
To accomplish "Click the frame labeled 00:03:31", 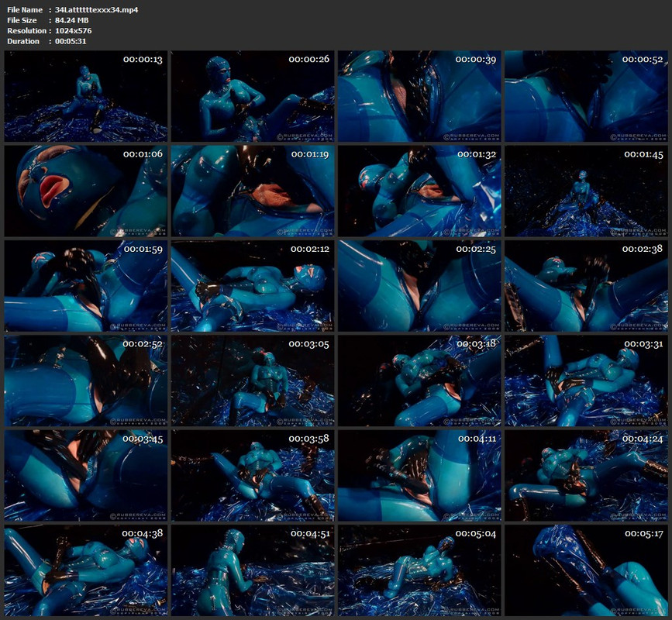I will pyautogui.click(x=586, y=381).
